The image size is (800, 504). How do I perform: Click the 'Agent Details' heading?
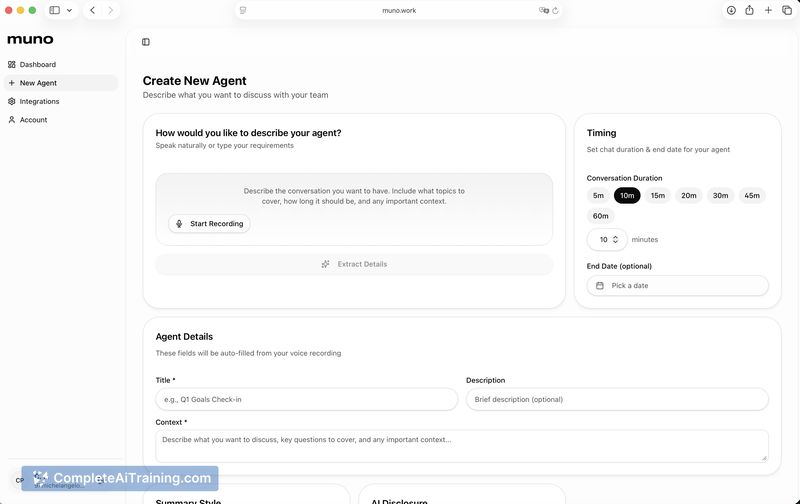184,337
